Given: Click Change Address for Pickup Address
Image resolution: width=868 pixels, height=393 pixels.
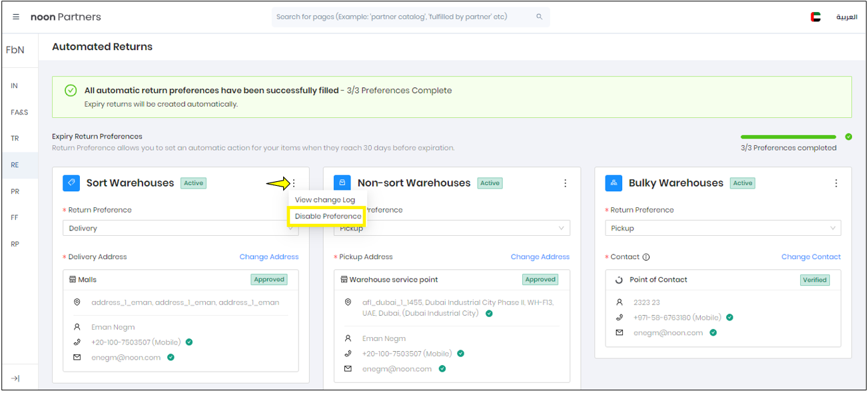Looking at the screenshot, I should coord(540,256).
